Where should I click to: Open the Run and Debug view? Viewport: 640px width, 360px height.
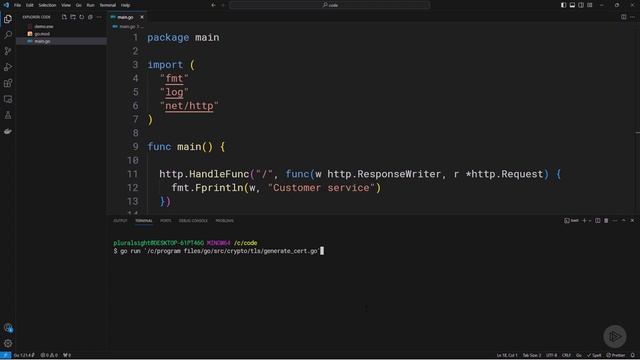(x=8, y=67)
